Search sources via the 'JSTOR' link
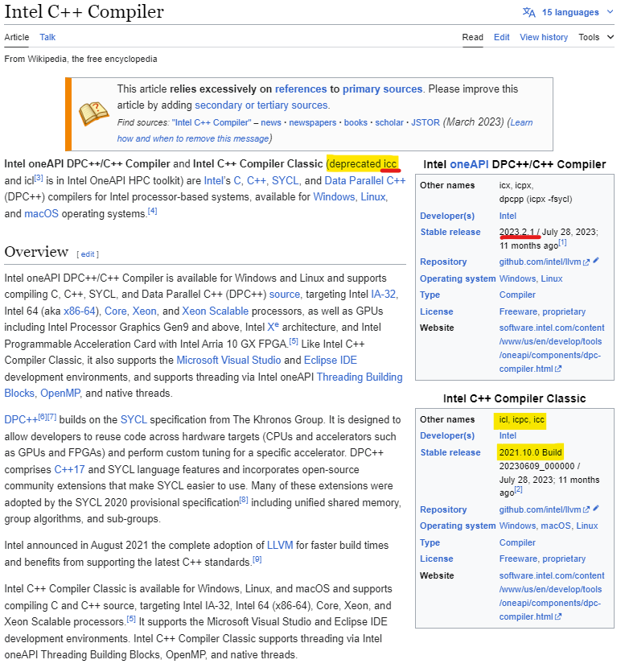Viewport: 625px width, 672px height. 426,122
